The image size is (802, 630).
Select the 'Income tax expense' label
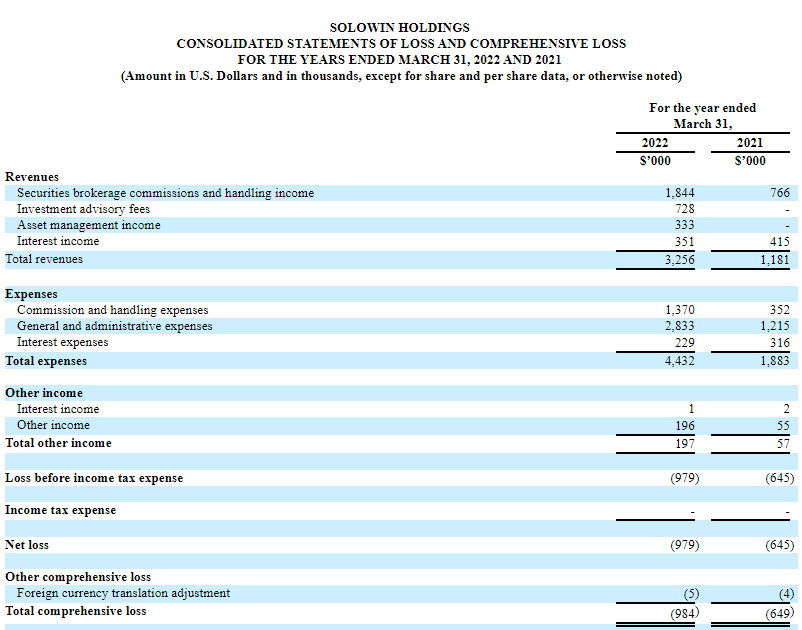[x=60, y=510]
